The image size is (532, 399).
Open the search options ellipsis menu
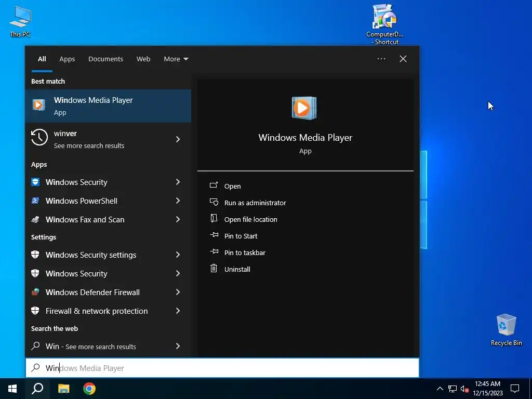point(381,59)
